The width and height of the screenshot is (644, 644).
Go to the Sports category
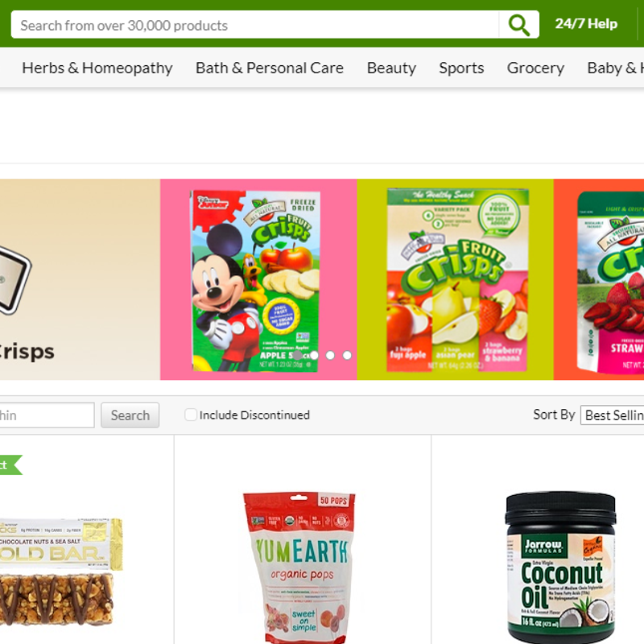[x=461, y=68]
